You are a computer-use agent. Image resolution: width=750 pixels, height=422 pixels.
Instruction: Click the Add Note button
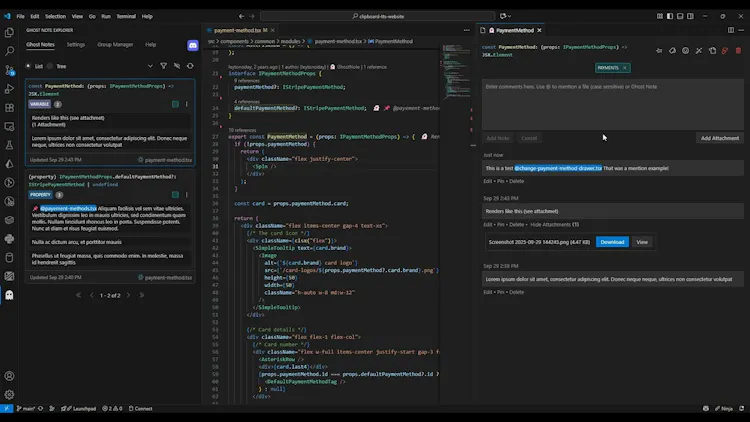point(497,138)
